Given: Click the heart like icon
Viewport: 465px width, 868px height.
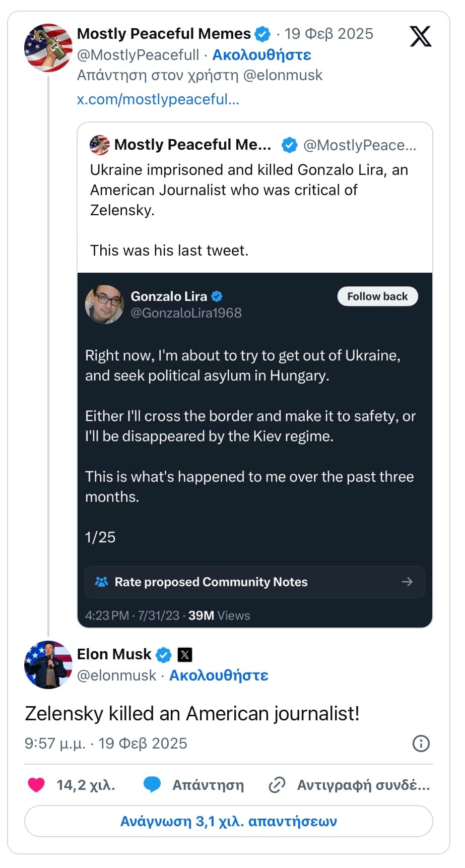Looking at the screenshot, I should click(36, 785).
